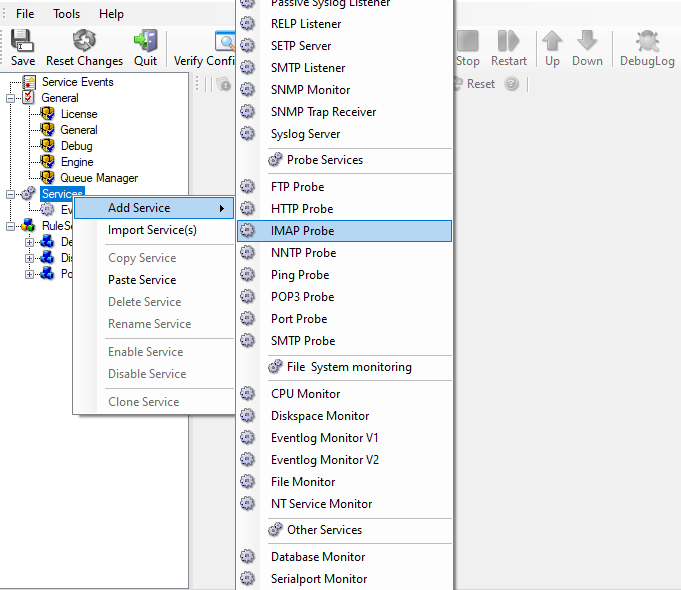Screen dimensions: 681x590
Task: Click the Reset Changes toolbar icon
Action: point(84,41)
